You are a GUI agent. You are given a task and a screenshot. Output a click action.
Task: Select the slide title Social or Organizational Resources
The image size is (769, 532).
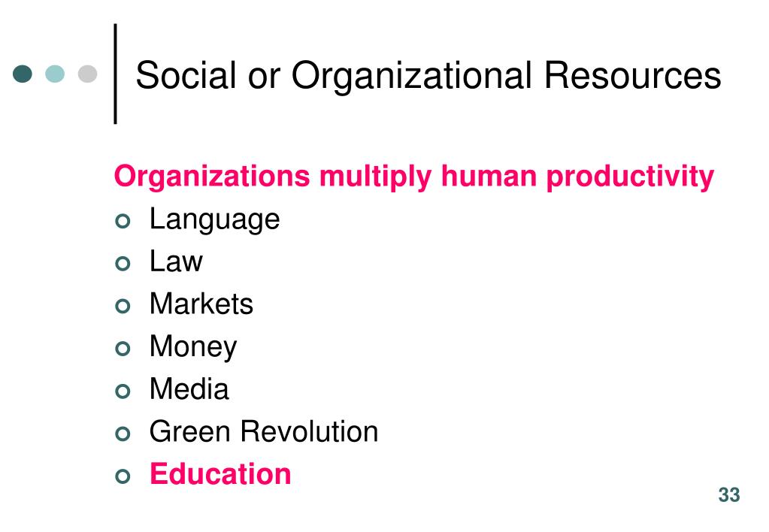428,76
